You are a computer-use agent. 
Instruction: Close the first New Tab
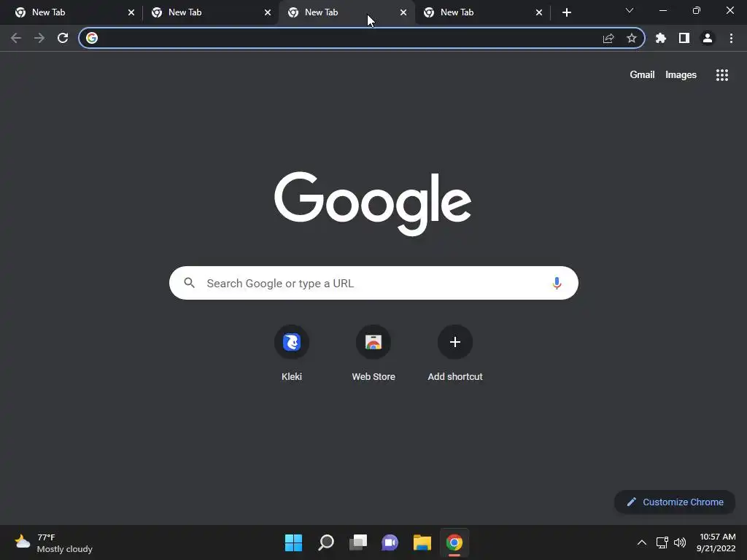pos(131,12)
